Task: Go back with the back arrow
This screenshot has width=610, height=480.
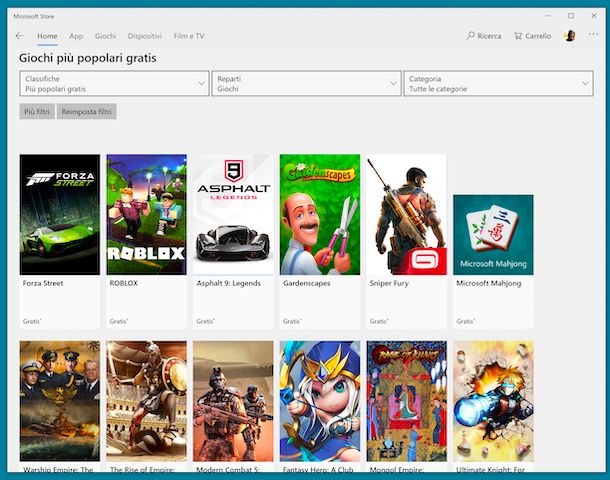Action: pyautogui.click(x=19, y=36)
